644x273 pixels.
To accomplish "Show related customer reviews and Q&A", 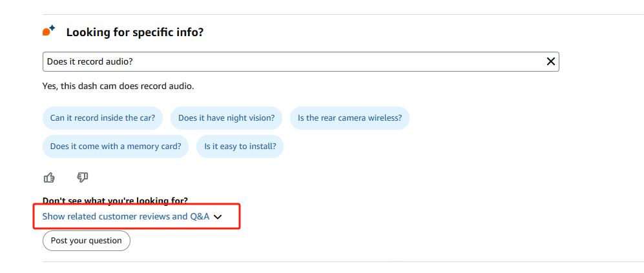I will point(126,216).
